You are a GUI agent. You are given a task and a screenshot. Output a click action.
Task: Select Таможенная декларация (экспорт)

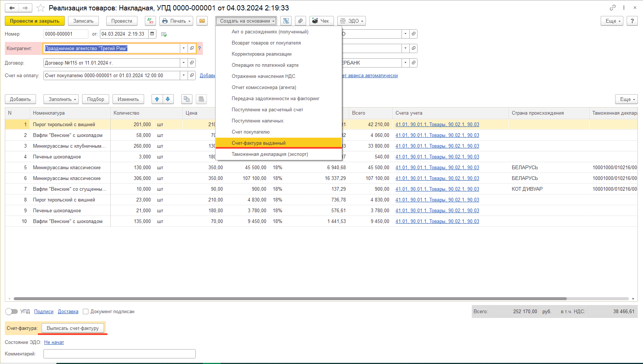[x=279, y=154]
